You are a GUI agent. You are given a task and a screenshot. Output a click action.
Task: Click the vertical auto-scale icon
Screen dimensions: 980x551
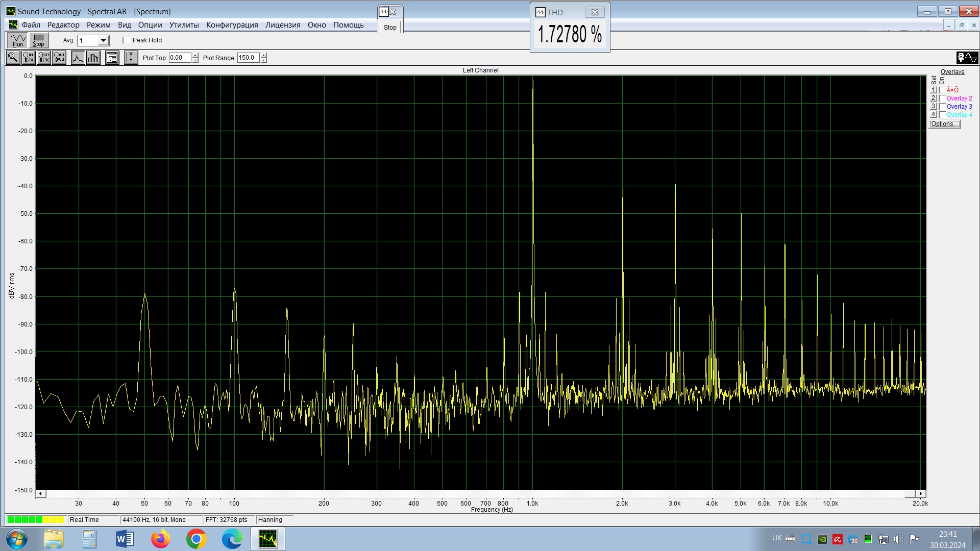point(131,58)
